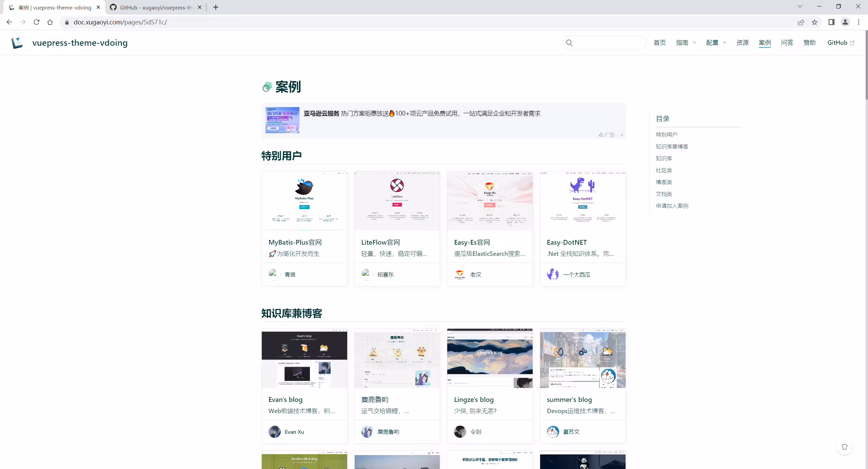Select the 案例 nav item
The image size is (868, 469).
coord(765,43)
